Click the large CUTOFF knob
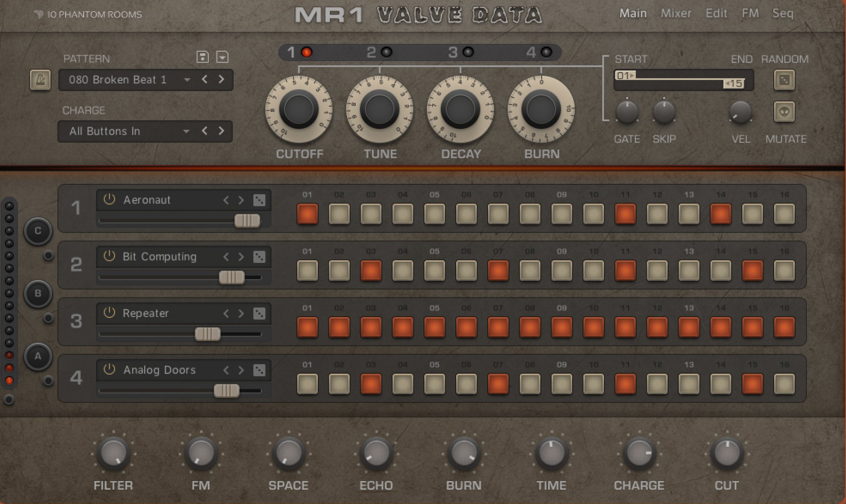The image size is (846, 504). pos(299,110)
